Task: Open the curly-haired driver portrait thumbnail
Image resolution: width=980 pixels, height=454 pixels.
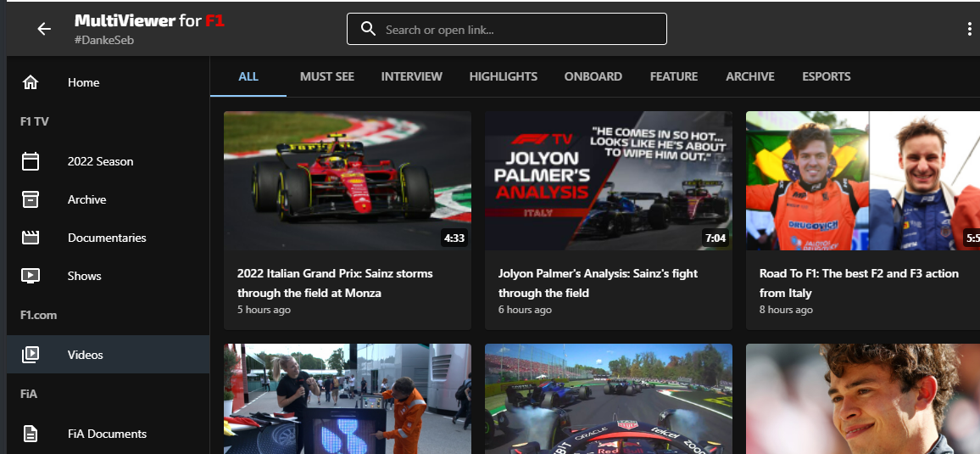Action: [863, 398]
